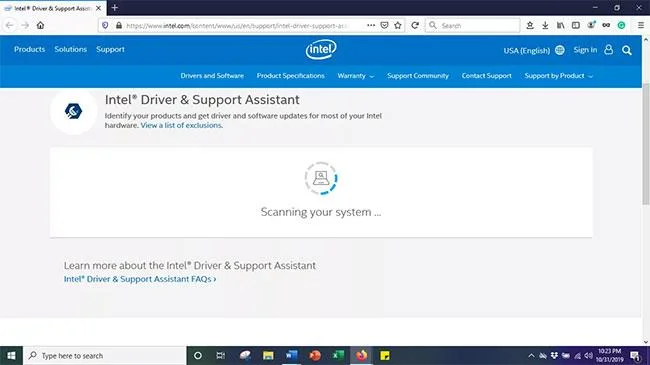Open the Windows Start menu
Screen dimensions: 650x365
pos(11,355)
